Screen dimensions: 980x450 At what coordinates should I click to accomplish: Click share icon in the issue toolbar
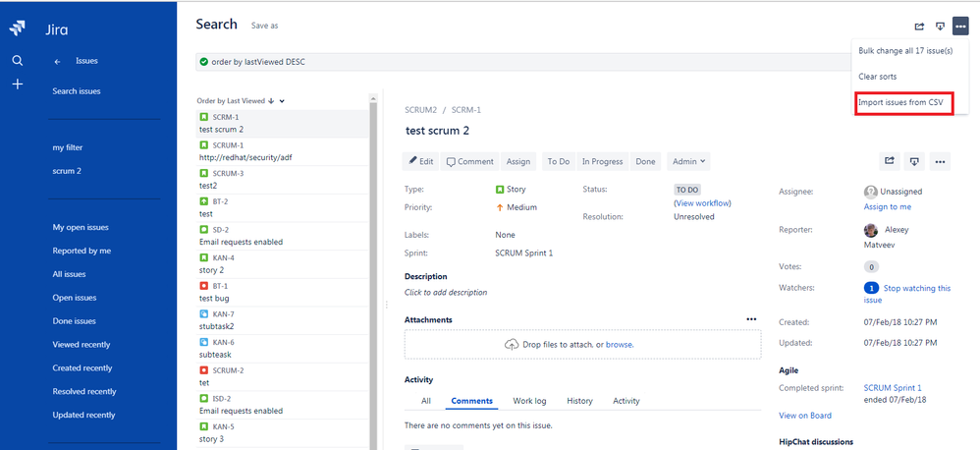coord(889,161)
